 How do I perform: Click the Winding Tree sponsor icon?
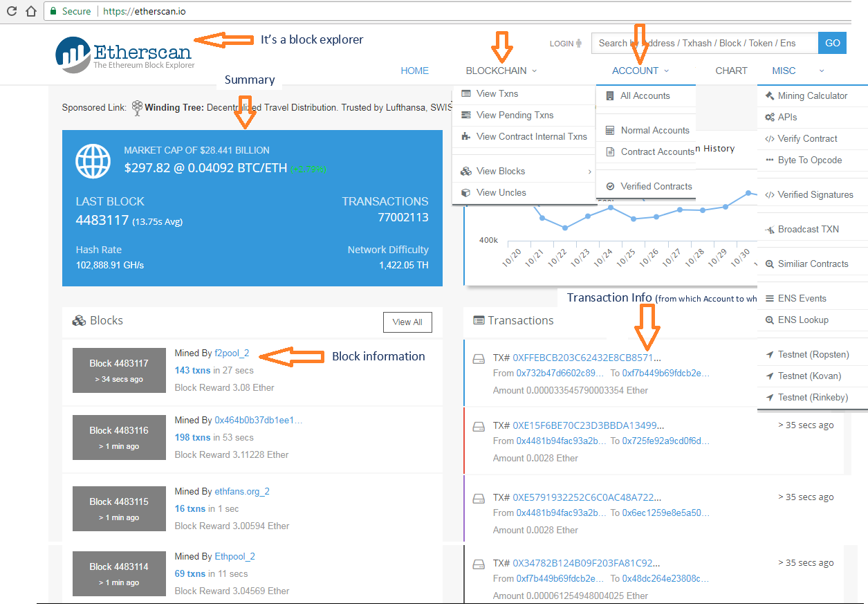[137, 107]
